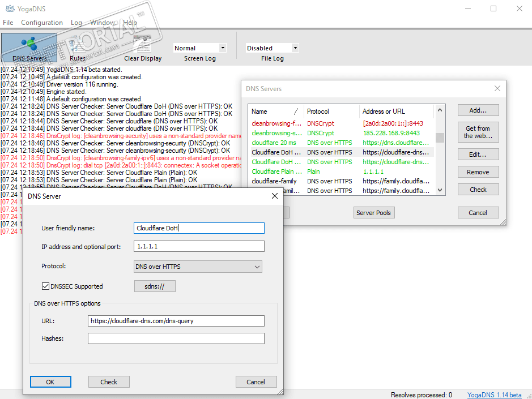Open the Configuration menu
The width and height of the screenshot is (532, 399).
click(x=42, y=23)
